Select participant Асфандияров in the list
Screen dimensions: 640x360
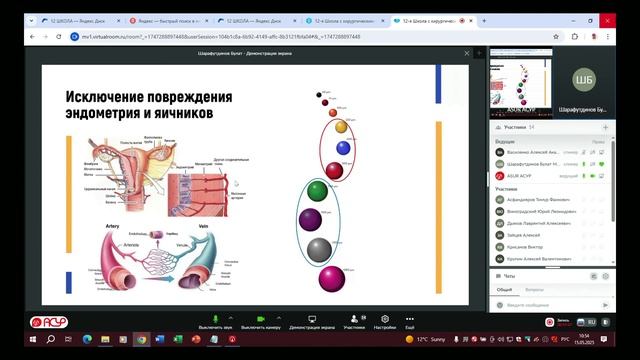click(550, 200)
